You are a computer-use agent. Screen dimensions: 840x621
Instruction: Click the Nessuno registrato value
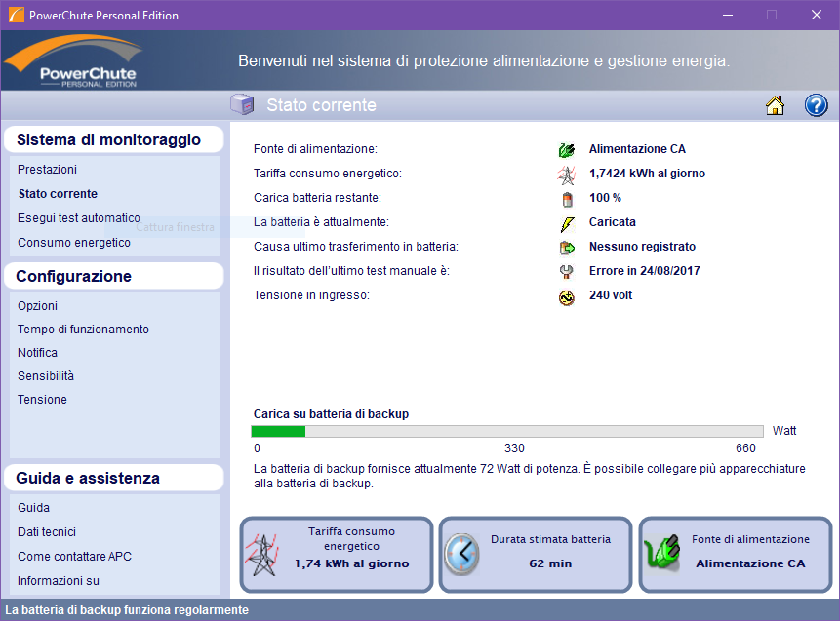[x=642, y=247]
